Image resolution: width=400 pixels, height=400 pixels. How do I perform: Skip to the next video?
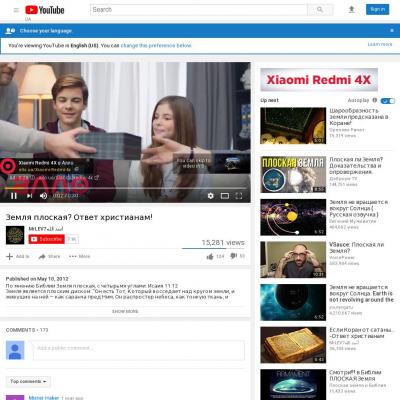(x=29, y=196)
